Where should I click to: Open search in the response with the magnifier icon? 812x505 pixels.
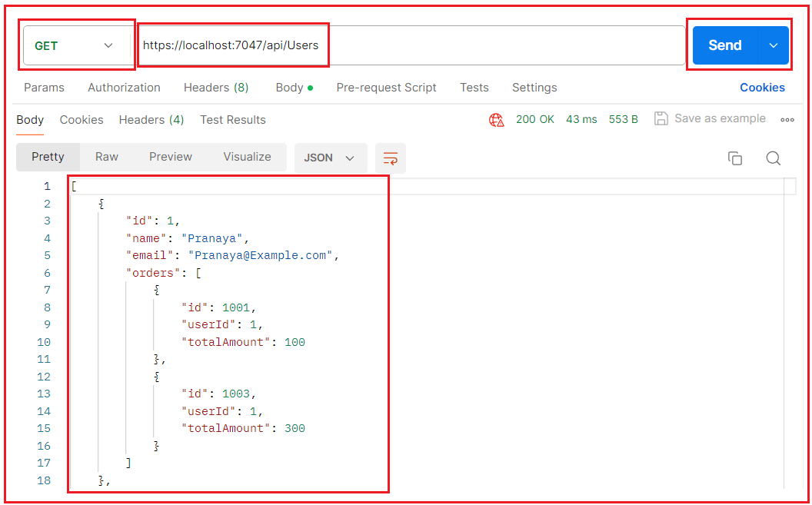coord(773,158)
